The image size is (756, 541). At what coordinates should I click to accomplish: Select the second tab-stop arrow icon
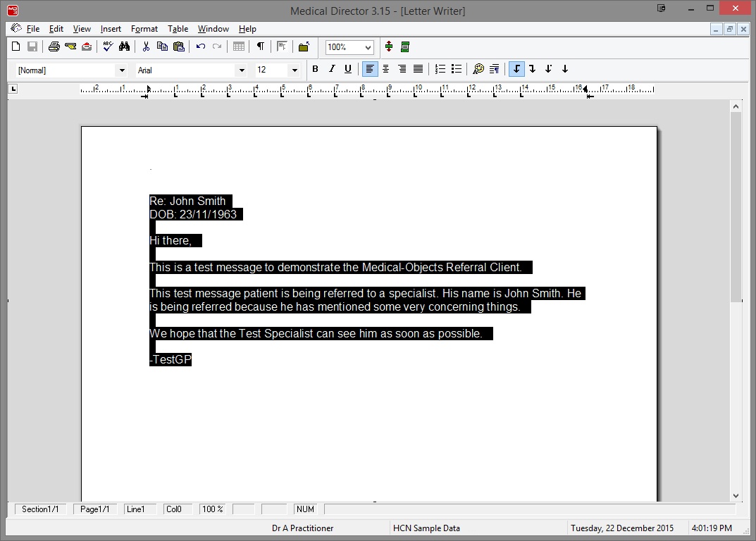click(x=532, y=70)
